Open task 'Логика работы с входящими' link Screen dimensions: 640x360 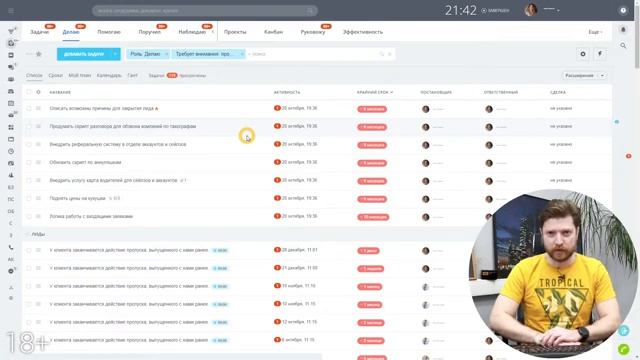coord(91,216)
